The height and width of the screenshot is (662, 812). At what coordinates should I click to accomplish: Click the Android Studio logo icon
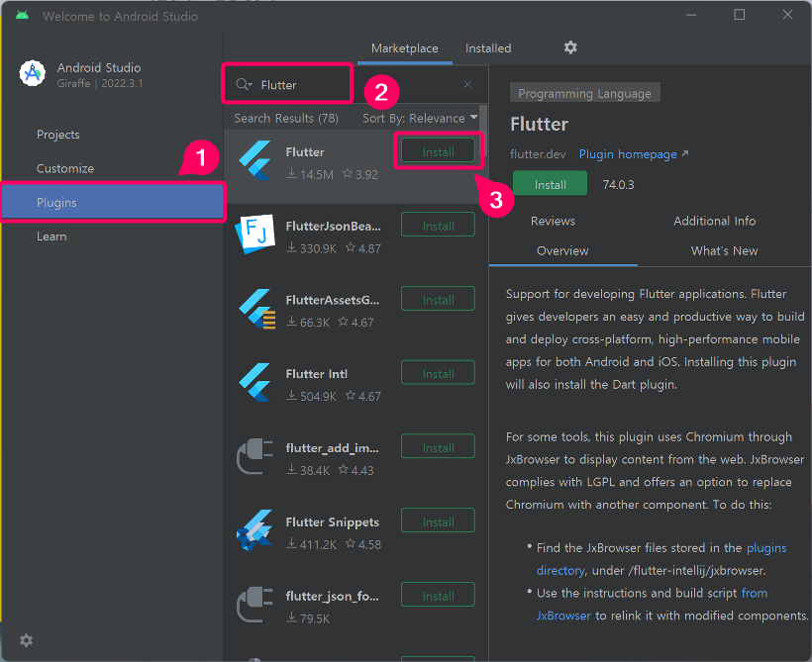(33, 73)
